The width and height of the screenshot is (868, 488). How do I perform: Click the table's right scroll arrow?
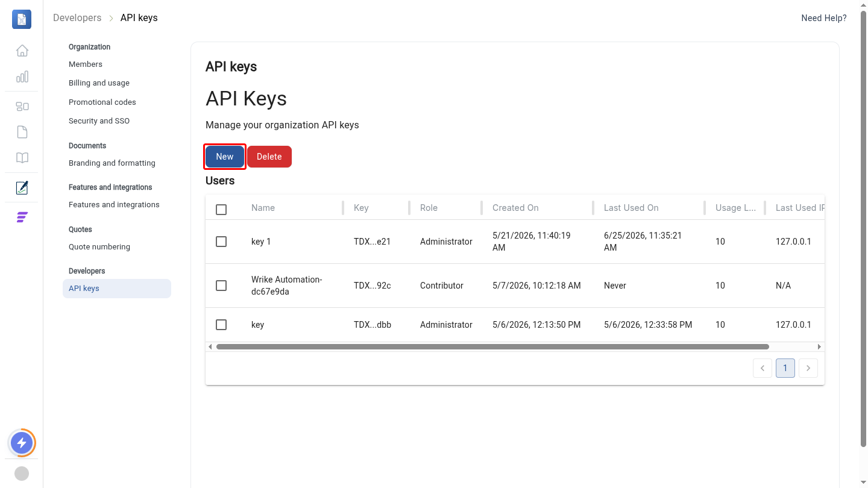click(x=820, y=347)
